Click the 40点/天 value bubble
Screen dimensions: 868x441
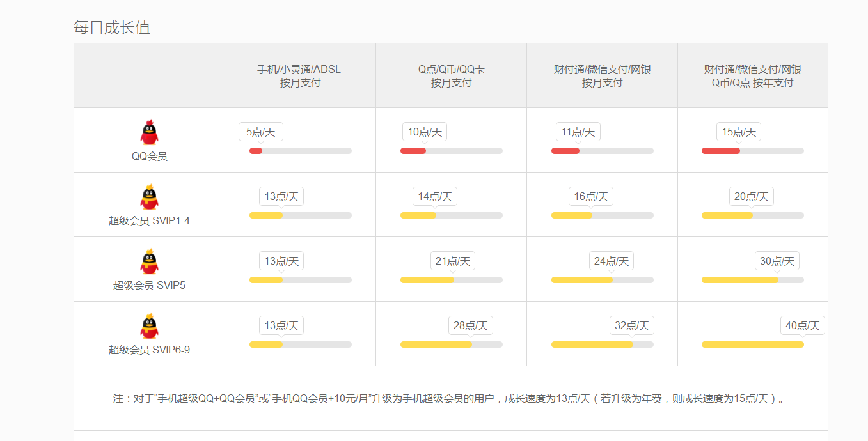click(x=803, y=326)
